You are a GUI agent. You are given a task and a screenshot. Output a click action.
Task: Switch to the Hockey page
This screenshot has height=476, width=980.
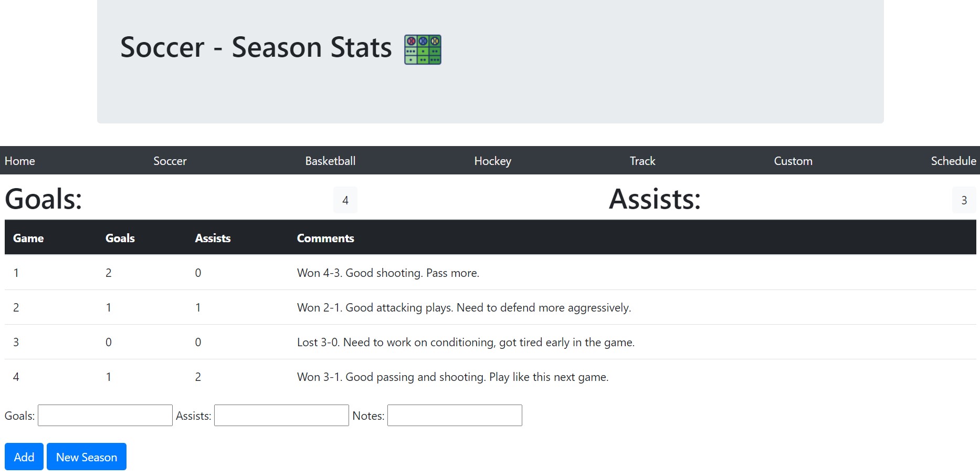pyautogui.click(x=492, y=161)
